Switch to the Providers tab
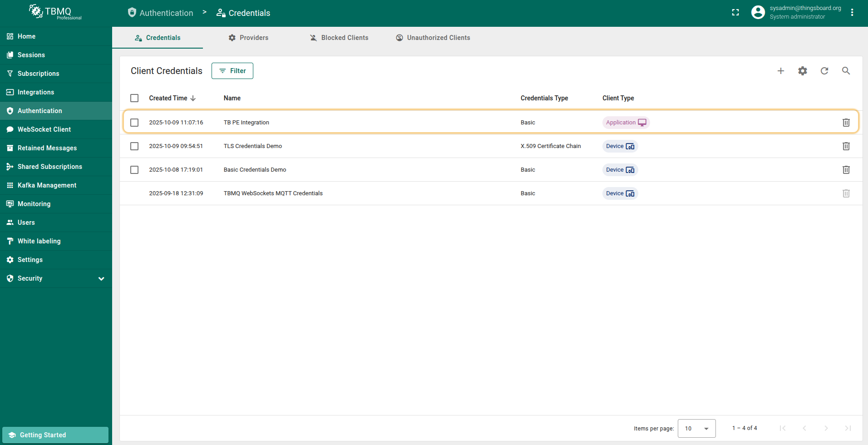 (248, 38)
